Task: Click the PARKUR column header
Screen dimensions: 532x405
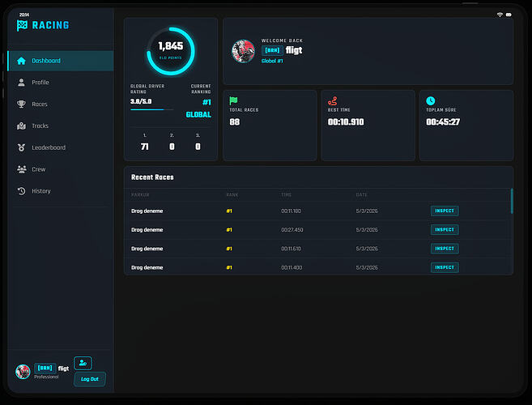Action: tap(140, 195)
